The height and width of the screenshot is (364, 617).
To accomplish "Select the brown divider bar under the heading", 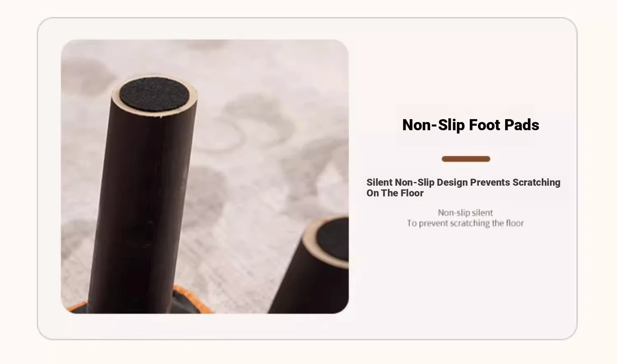I will point(466,159).
